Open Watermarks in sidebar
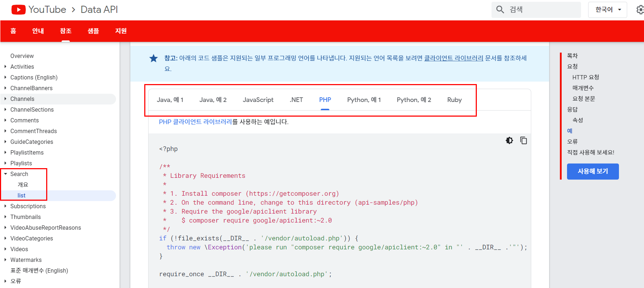This screenshot has width=644, height=288. click(x=26, y=260)
